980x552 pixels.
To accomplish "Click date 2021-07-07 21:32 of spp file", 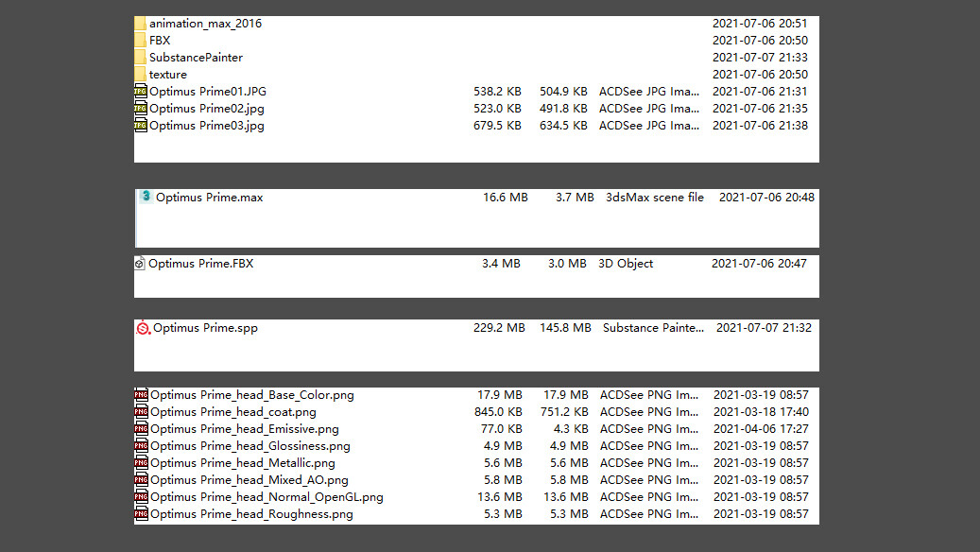I will [764, 328].
